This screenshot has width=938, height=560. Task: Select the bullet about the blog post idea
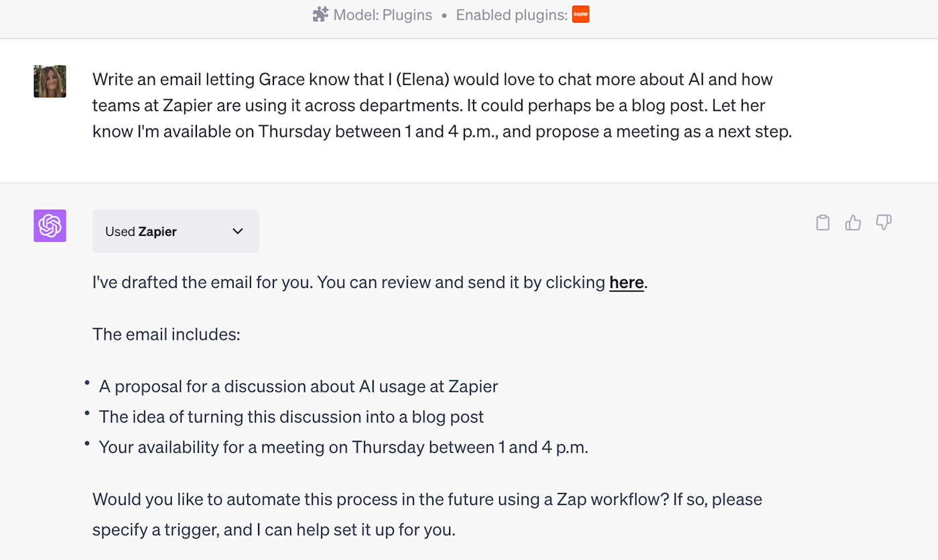tap(291, 417)
